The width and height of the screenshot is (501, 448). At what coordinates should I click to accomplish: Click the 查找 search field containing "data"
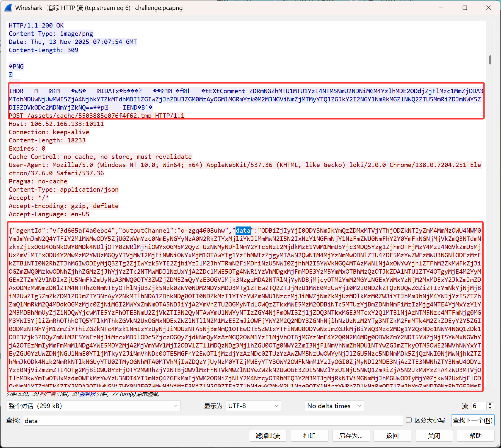(x=213, y=421)
